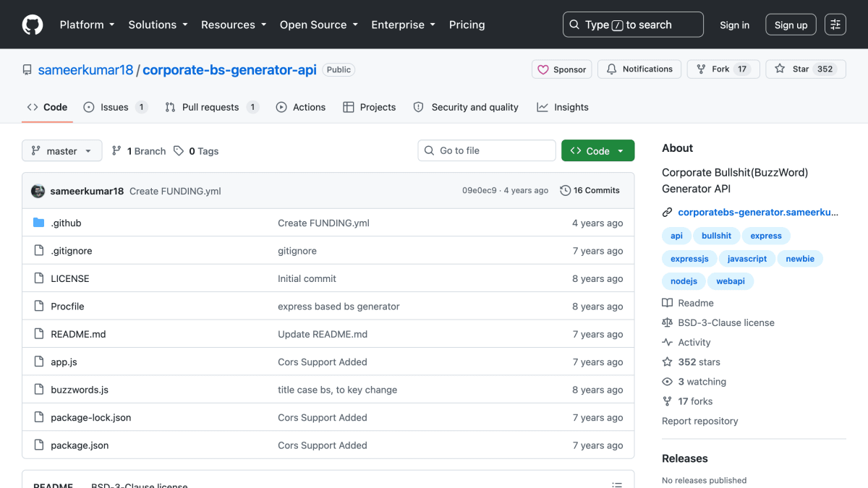Open the Security and quality tab
Image resolution: width=868 pixels, height=488 pixels.
pos(466,107)
